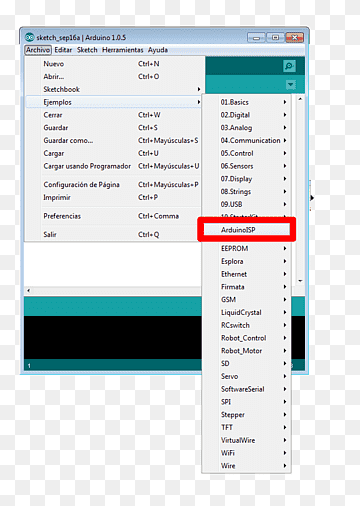The height and width of the screenshot is (506, 360).
Task: Open the tab dropdown arrow button
Action: coord(291,85)
